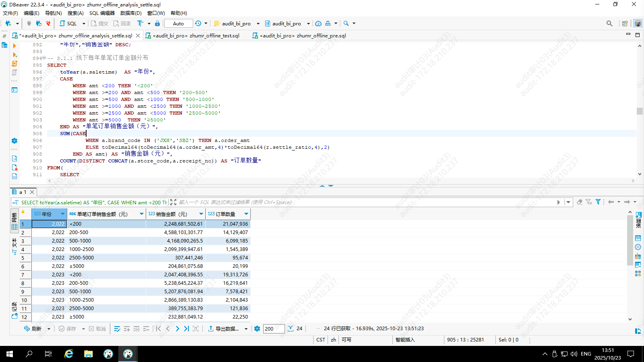Click the 导出数据 export button
644x362 pixels.
(x=224, y=329)
